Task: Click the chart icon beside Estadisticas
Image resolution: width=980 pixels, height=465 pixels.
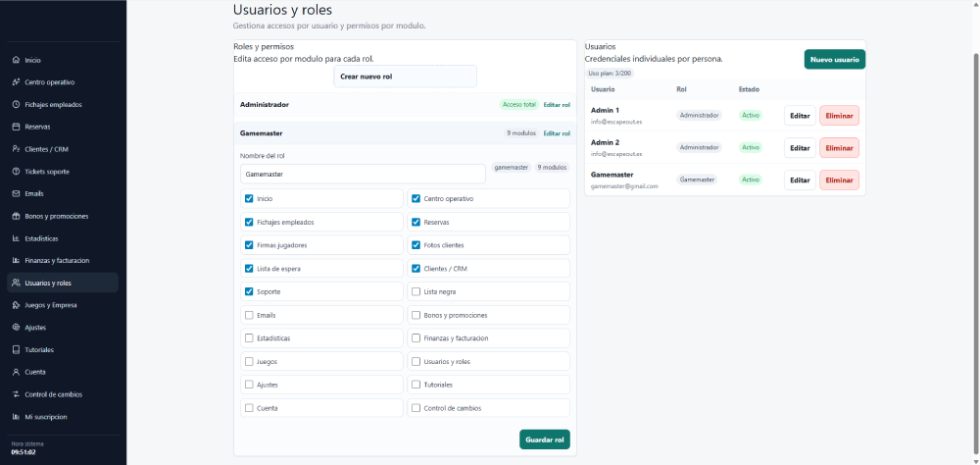Action: (17, 238)
